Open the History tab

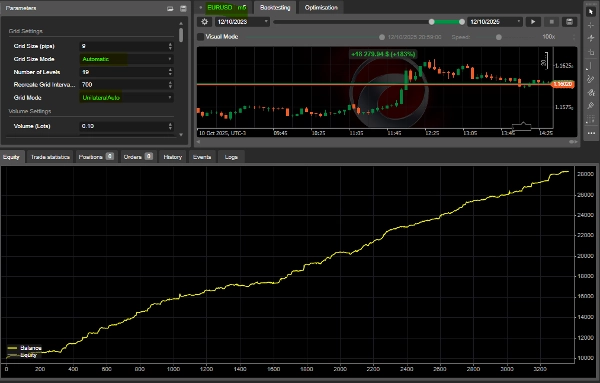tap(173, 157)
